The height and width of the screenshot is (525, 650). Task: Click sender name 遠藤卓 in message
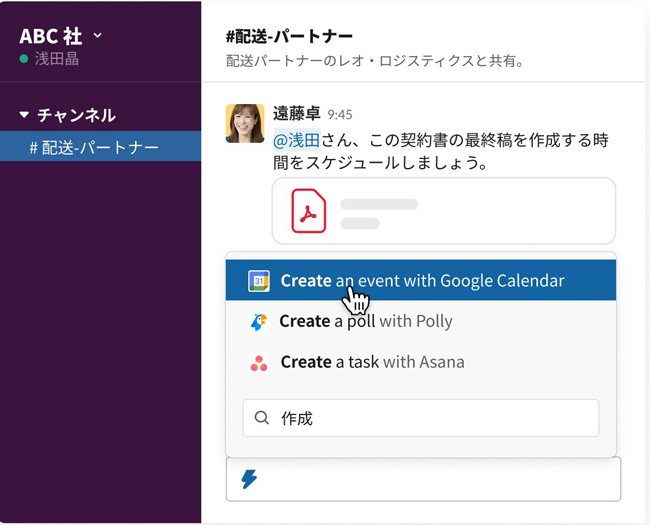pos(297,114)
